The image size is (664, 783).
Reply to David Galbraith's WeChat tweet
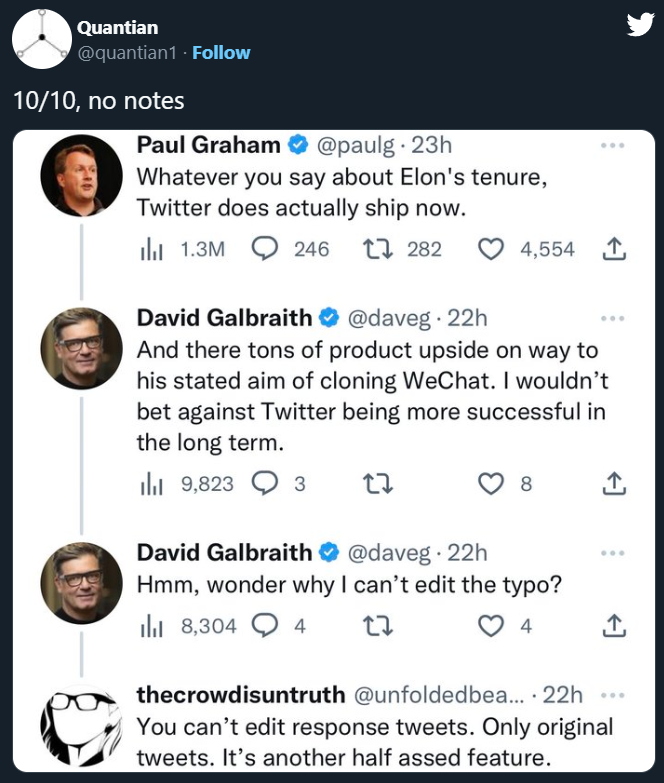[x=264, y=484]
